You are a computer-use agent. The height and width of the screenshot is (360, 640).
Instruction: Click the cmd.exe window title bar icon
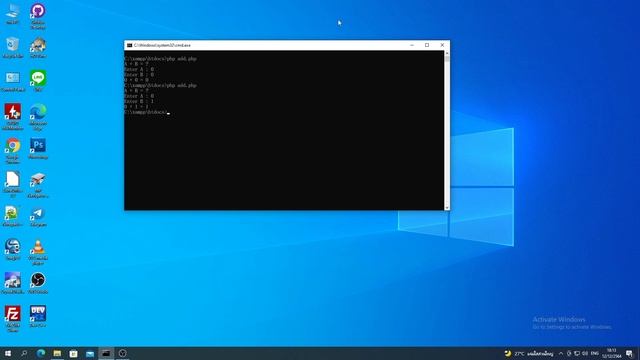129,45
